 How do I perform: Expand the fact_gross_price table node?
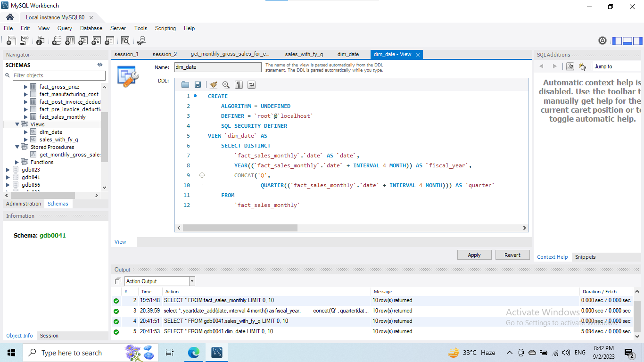pos(26,87)
